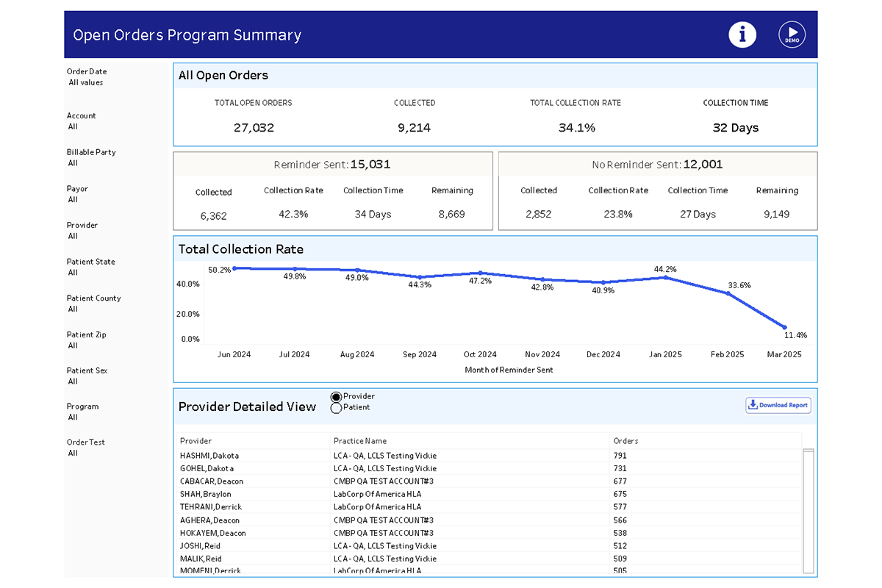882x588 pixels.
Task: Open the Payor filter
Action: click(x=77, y=193)
